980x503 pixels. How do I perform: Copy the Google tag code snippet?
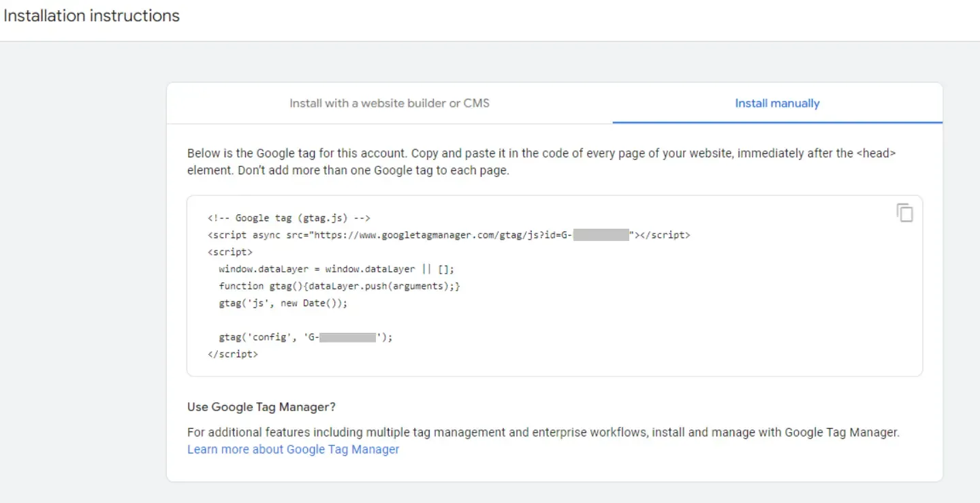(x=904, y=212)
